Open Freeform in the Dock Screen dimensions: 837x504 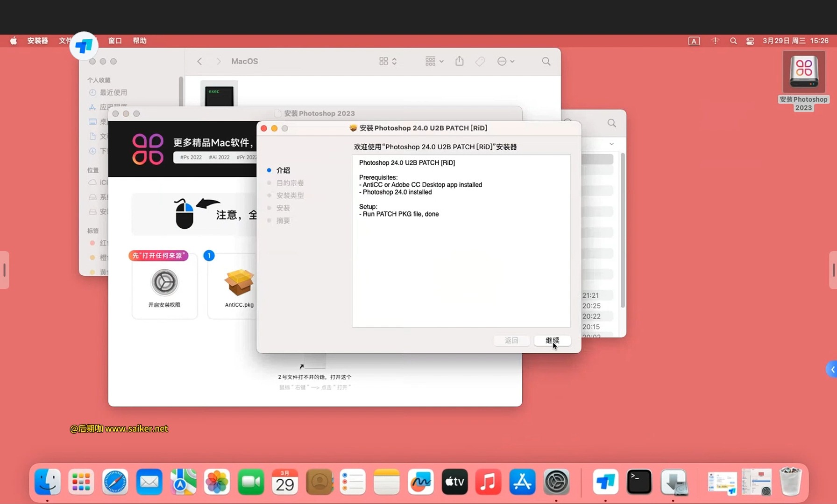coord(420,482)
